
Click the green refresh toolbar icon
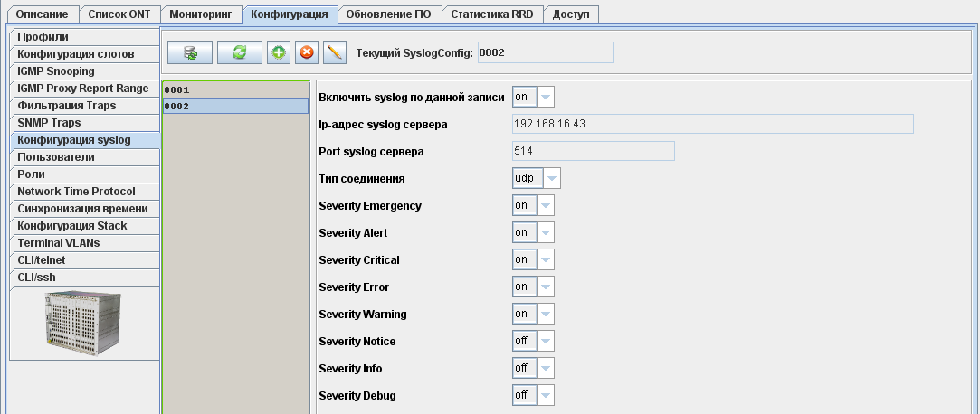(x=240, y=52)
